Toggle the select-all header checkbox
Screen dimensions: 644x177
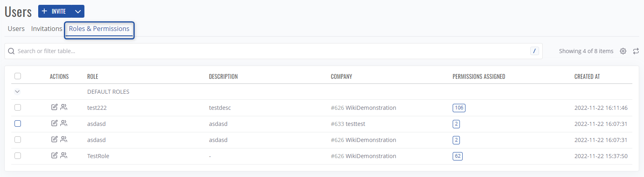pos(18,76)
